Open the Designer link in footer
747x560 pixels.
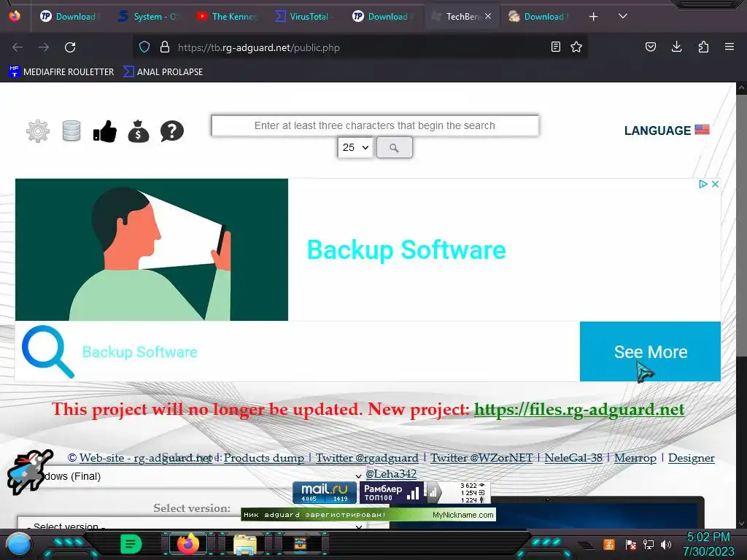pyautogui.click(x=692, y=458)
